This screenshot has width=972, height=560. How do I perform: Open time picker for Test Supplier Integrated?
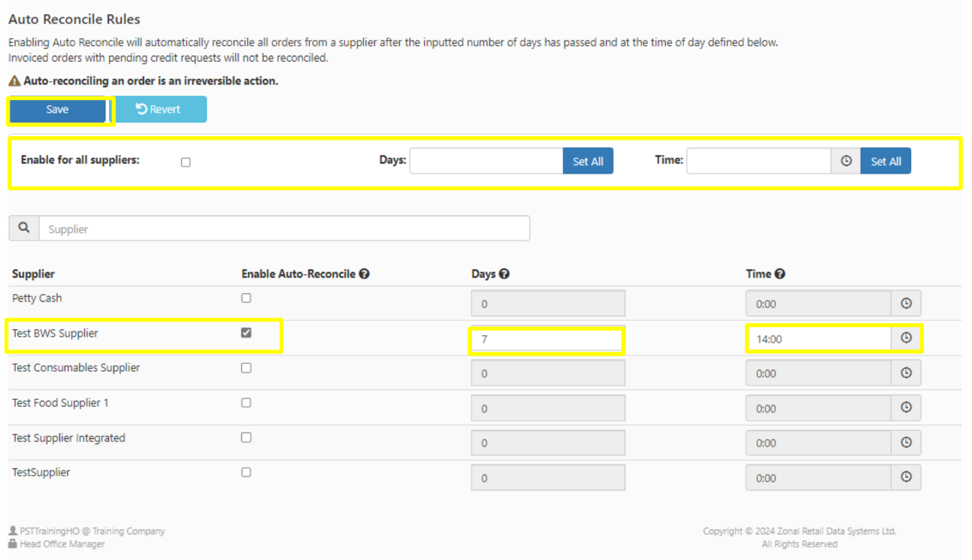(x=906, y=443)
